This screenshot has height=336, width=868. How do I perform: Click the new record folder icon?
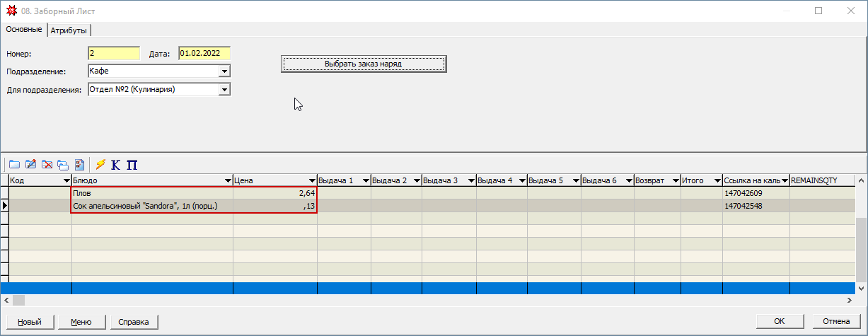tap(14, 165)
